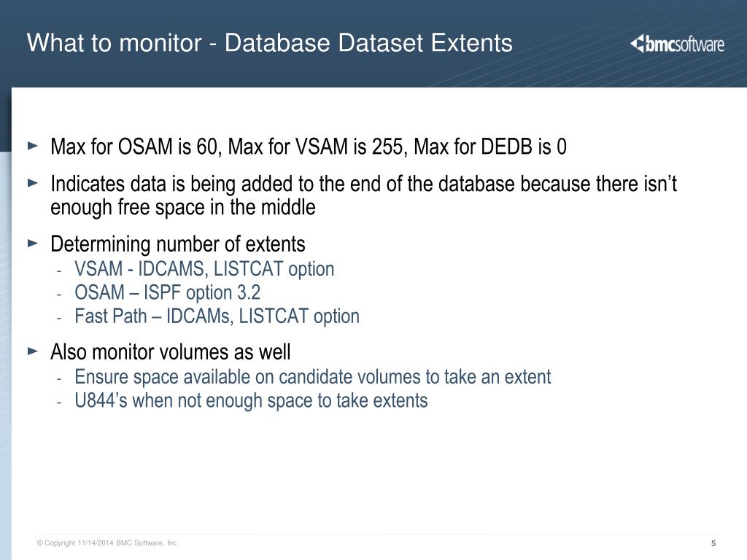Click the arrow bullet beside Determining number of extents
Screen dimensions: 747x560
[32, 242]
